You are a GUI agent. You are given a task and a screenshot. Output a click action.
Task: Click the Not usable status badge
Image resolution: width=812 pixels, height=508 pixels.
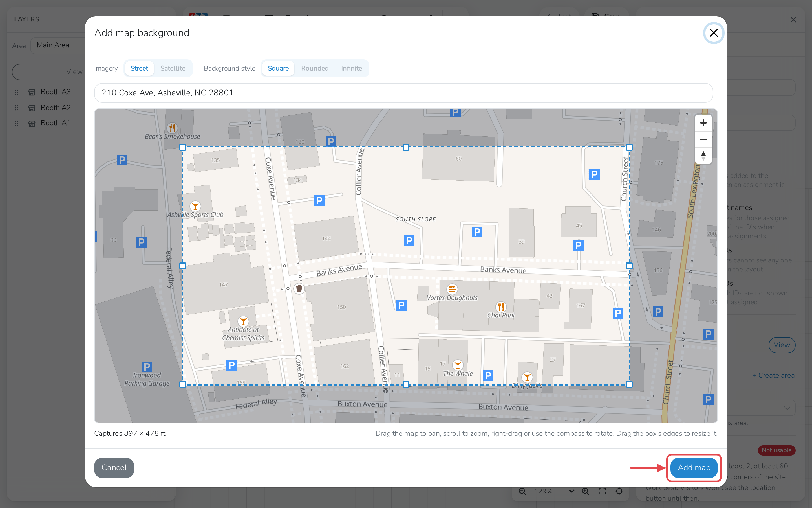pos(776,450)
